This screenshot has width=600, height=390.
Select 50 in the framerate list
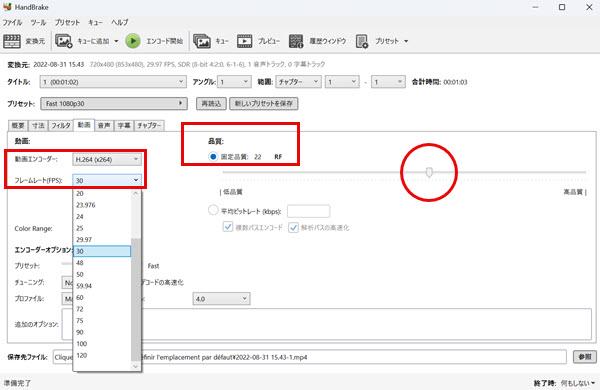(102, 274)
